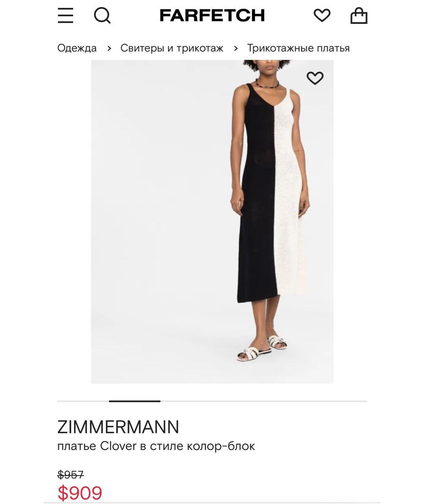
Task: Click the sale price $909
Action: (80, 493)
